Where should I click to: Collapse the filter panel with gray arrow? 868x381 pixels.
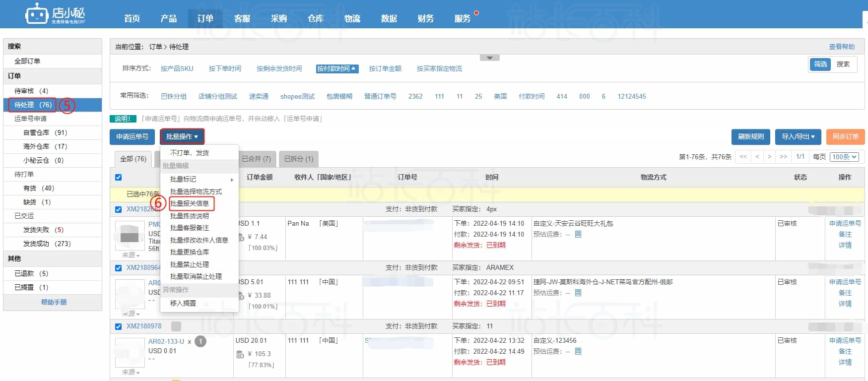(x=489, y=58)
